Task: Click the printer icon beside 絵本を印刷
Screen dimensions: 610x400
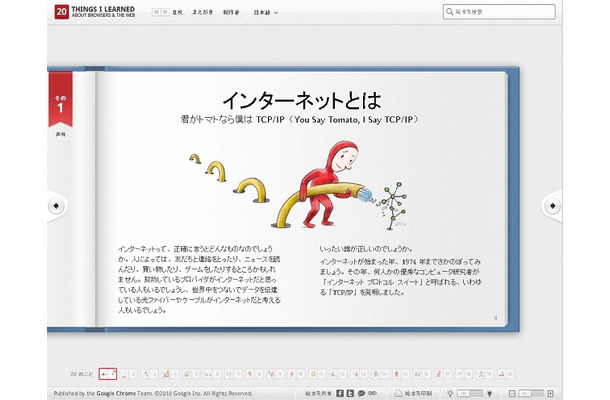Action: [399, 393]
